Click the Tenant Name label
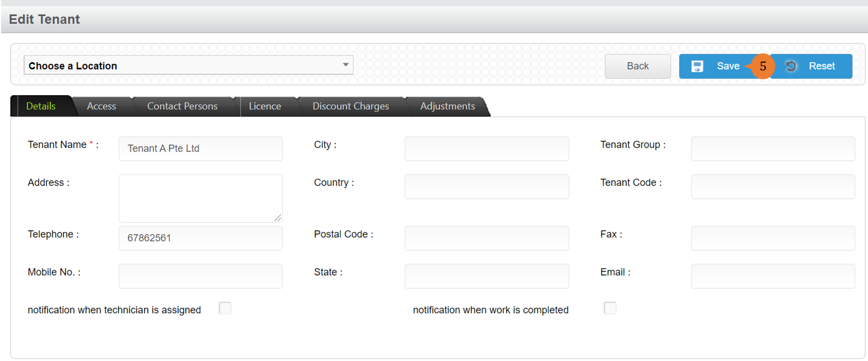Viewport: 868px width, 361px height. [63, 145]
